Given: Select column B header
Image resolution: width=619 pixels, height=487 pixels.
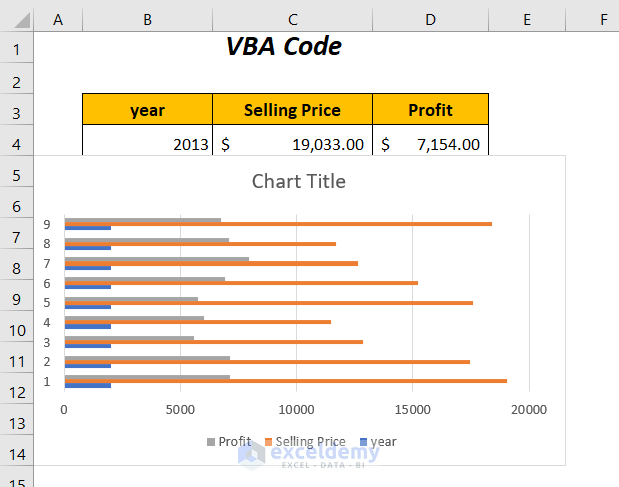Looking at the screenshot, I should click(x=148, y=18).
